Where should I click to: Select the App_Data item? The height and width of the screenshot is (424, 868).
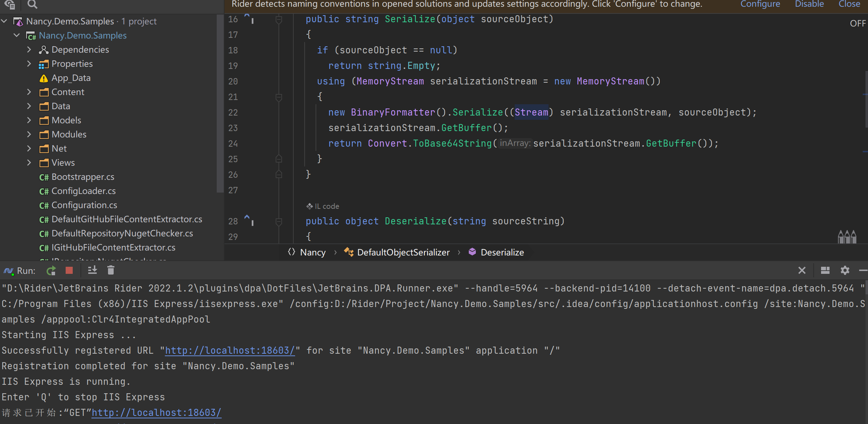point(71,78)
